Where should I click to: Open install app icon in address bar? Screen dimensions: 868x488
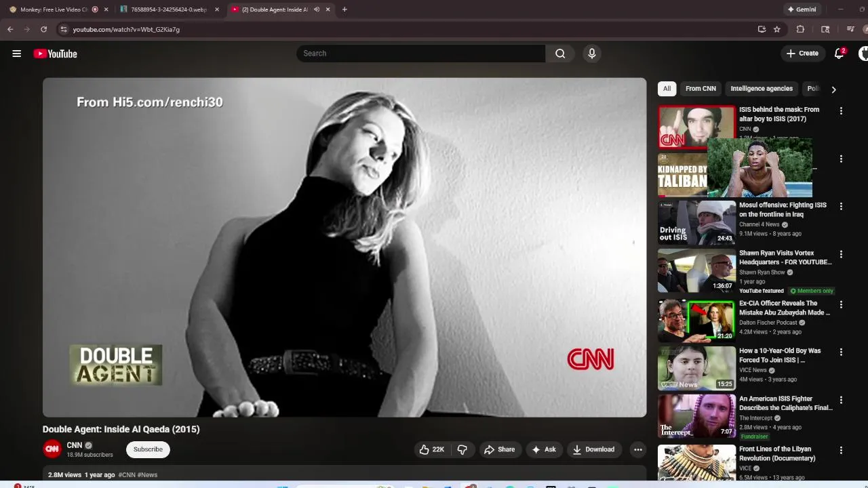[762, 29]
